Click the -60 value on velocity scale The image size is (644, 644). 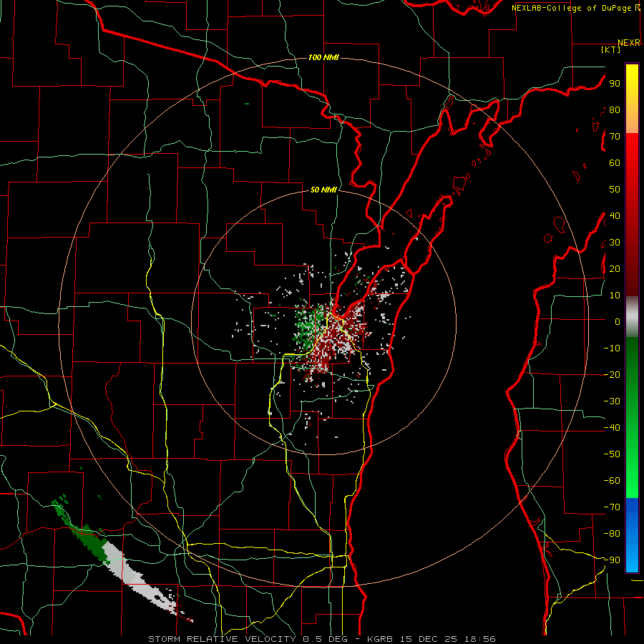612,481
